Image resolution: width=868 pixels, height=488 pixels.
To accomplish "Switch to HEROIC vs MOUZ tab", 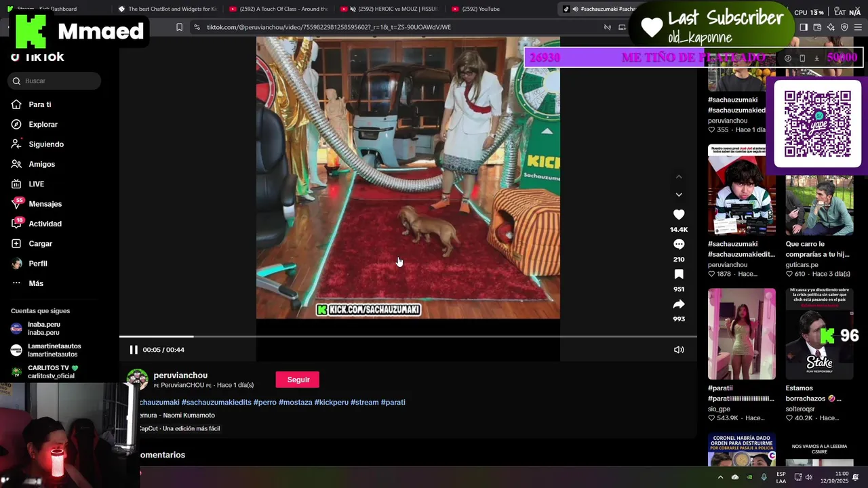I will click(389, 9).
